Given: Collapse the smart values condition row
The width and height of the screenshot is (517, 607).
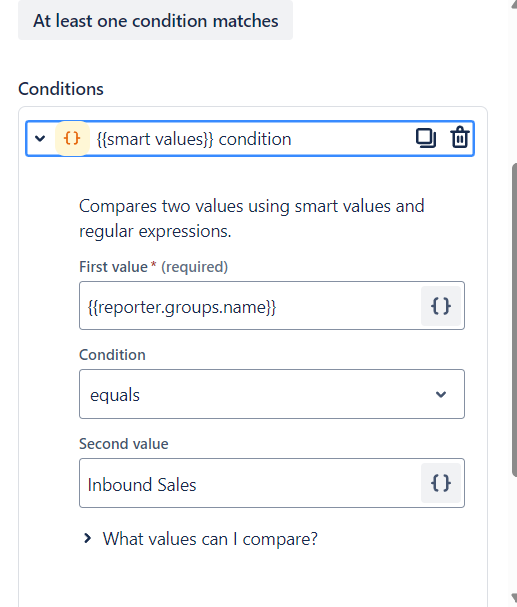Looking at the screenshot, I should point(40,139).
